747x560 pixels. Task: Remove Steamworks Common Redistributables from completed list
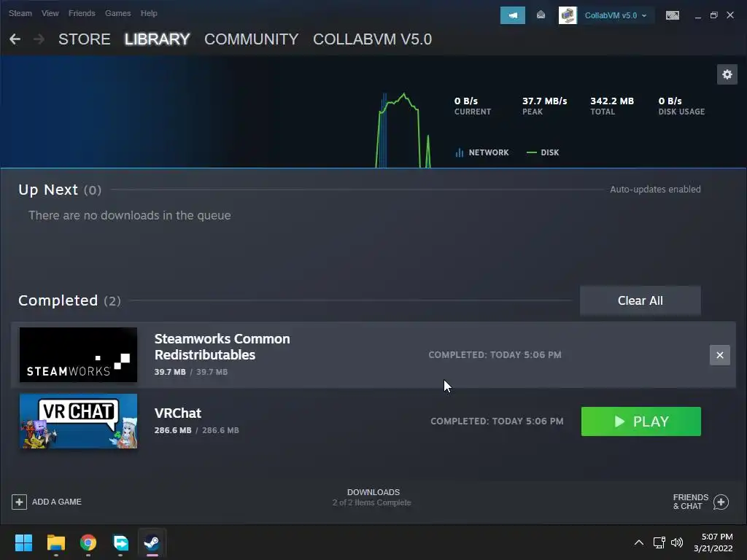pyautogui.click(x=720, y=355)
